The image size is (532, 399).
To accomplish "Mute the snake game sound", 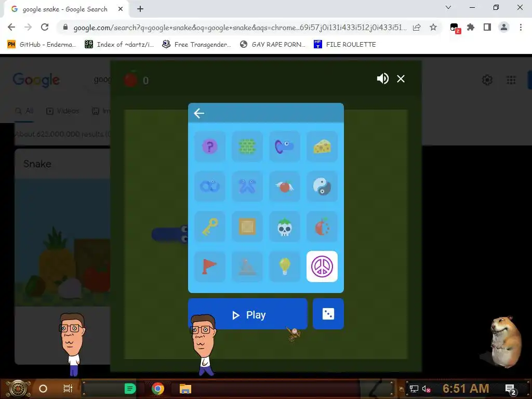I will [x=383, y=79].
